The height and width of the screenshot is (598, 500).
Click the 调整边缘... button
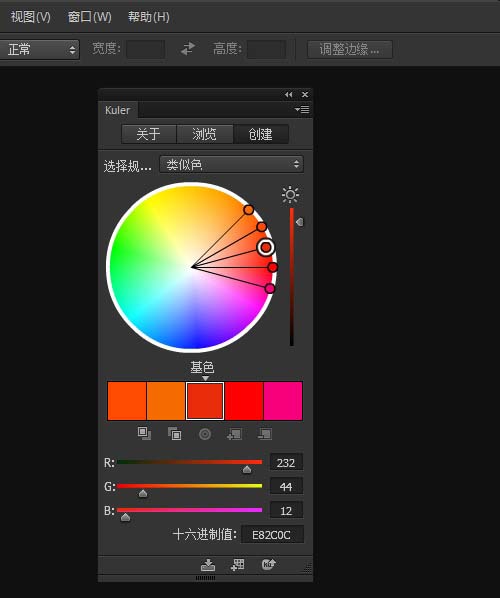(x=350, y=50)
